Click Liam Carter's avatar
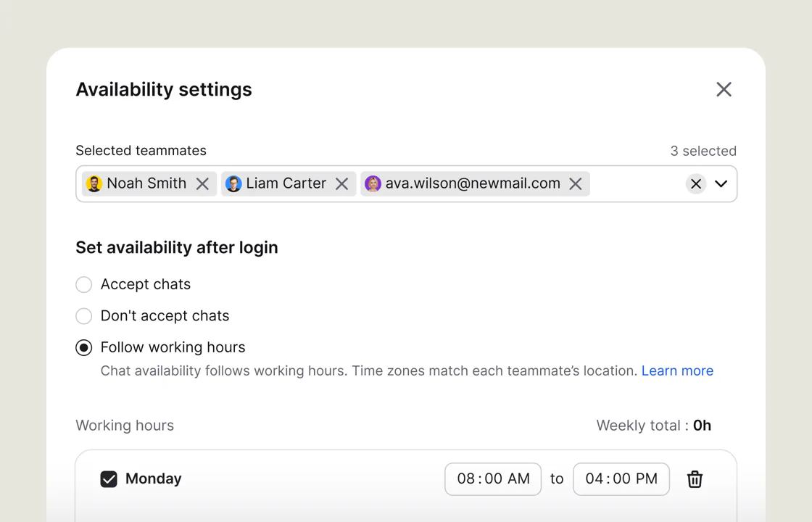Image resolution: width=812 pixels, height=522 pixels. tap(233, 184)
